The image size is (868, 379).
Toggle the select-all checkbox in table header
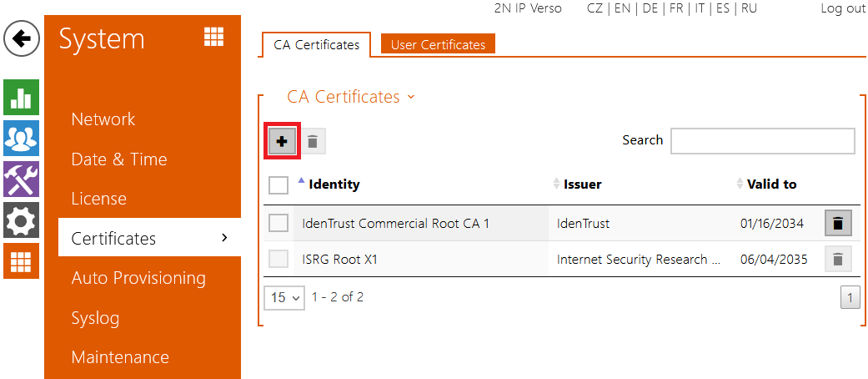[x=278, y=184]
